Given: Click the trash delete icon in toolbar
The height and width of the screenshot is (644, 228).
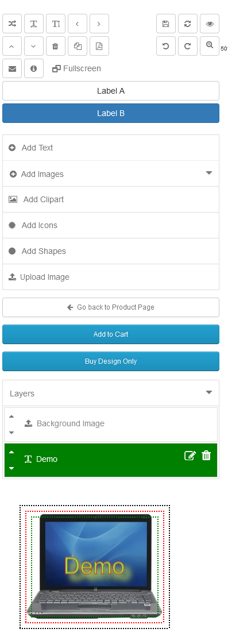Looking at the screenshot, I should [56, 46].
